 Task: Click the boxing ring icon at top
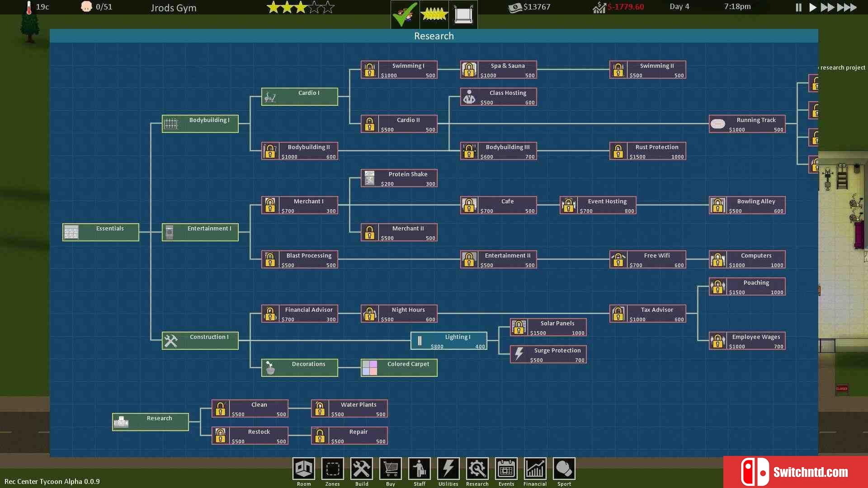(x=463, y=14)
